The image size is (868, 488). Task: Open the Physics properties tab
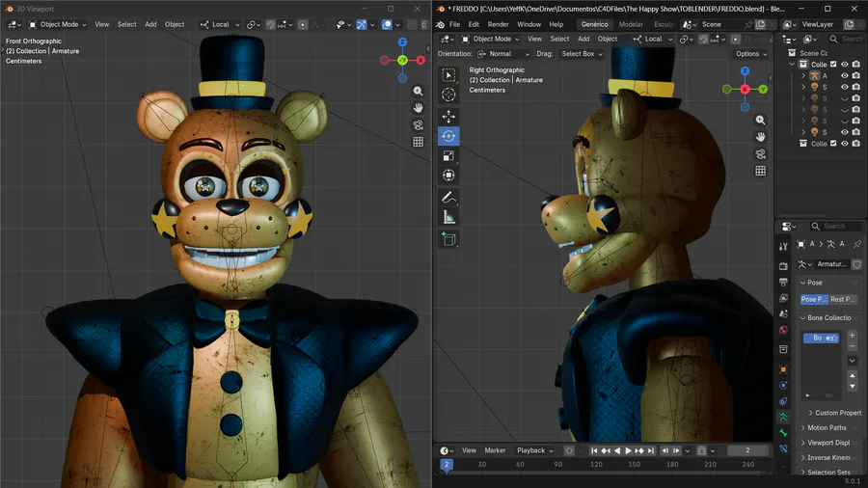[x=783, y=385]
